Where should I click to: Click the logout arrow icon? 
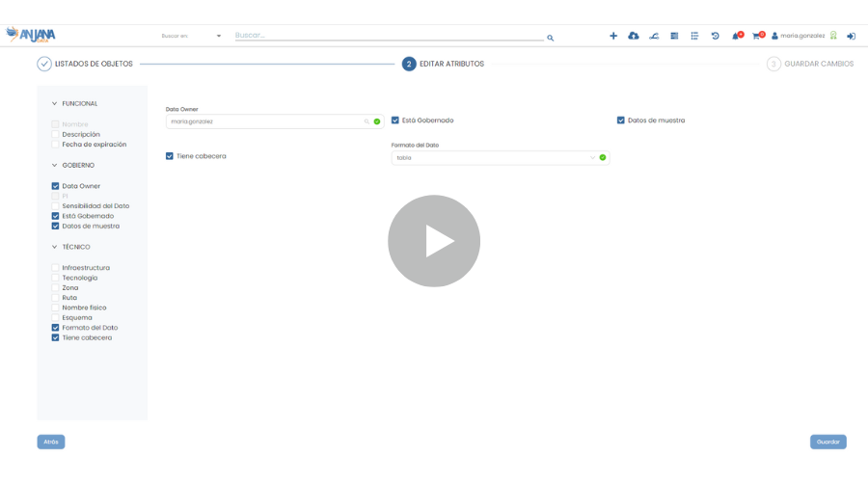pos(851,36)
